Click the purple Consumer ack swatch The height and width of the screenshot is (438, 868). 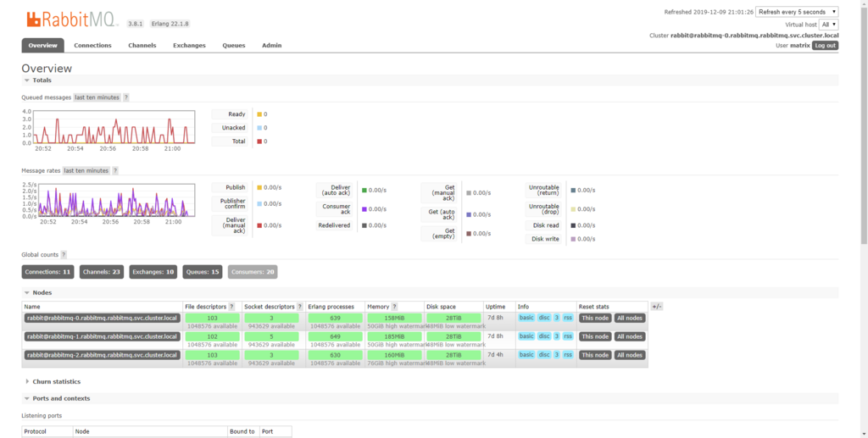tap(364, 209)
